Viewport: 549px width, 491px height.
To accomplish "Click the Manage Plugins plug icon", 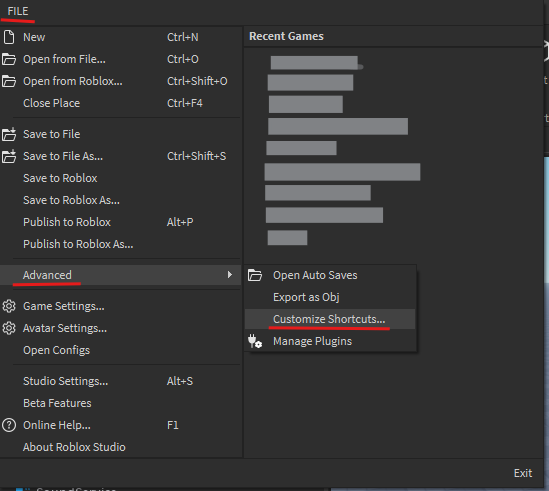I will [255, 341].
